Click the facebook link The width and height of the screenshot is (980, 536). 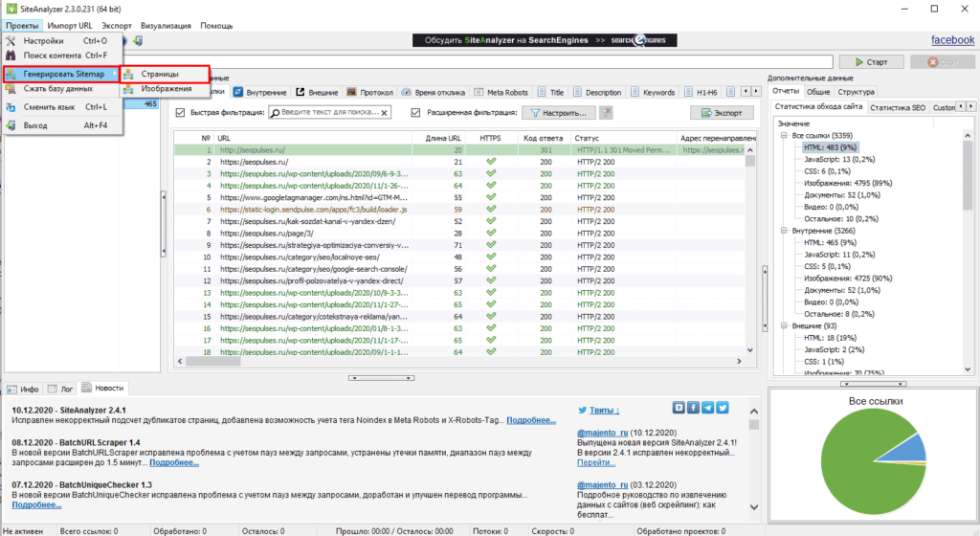952,40
